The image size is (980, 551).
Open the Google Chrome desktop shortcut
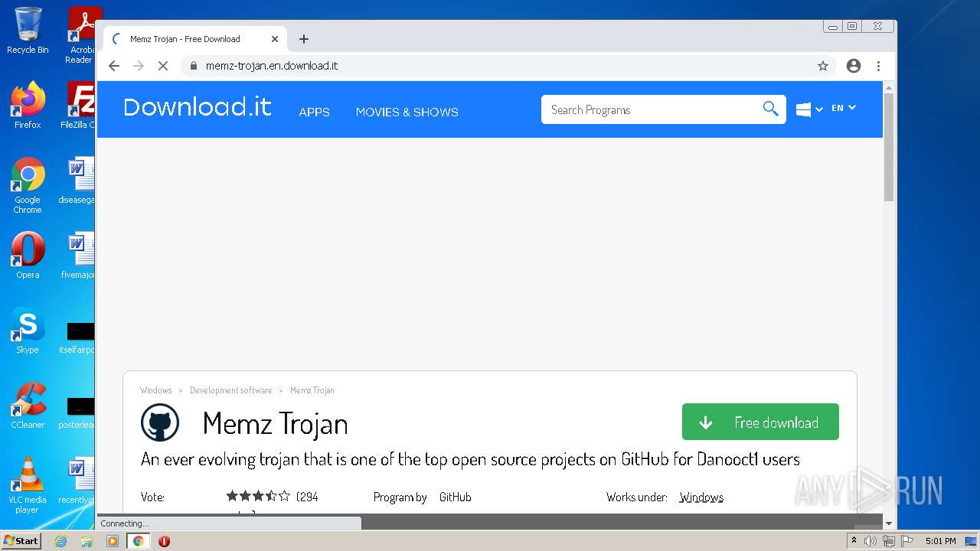(28, 185)
